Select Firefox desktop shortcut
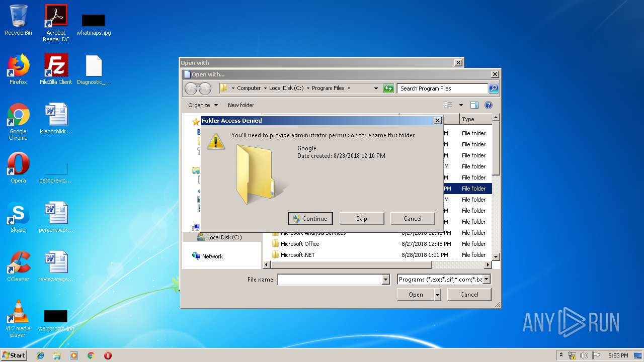 tap(18, 69)
